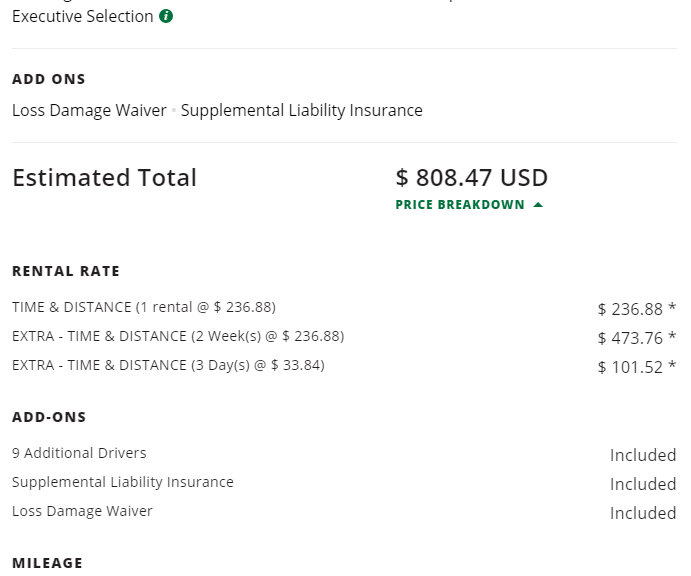Click the Estimated Total heading

coord(104,178)
